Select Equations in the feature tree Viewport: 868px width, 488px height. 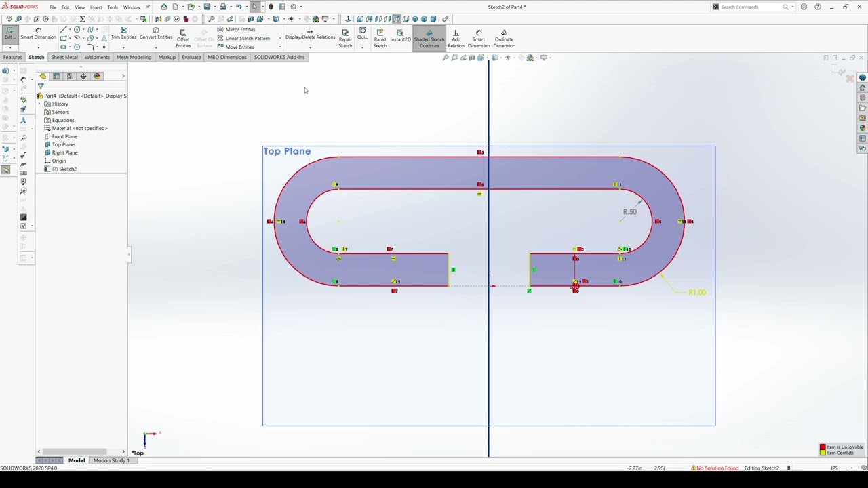coord(63,120)
